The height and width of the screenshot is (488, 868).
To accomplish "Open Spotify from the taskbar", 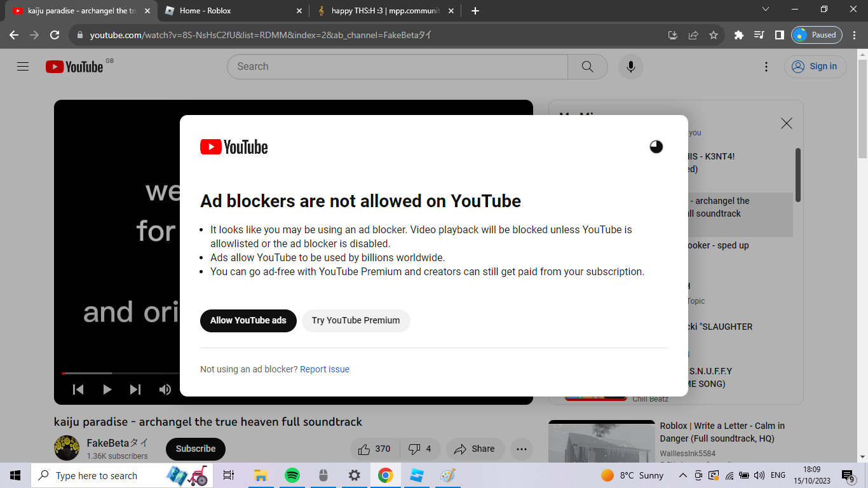I will pyautogui.click(x=292, y=475).
